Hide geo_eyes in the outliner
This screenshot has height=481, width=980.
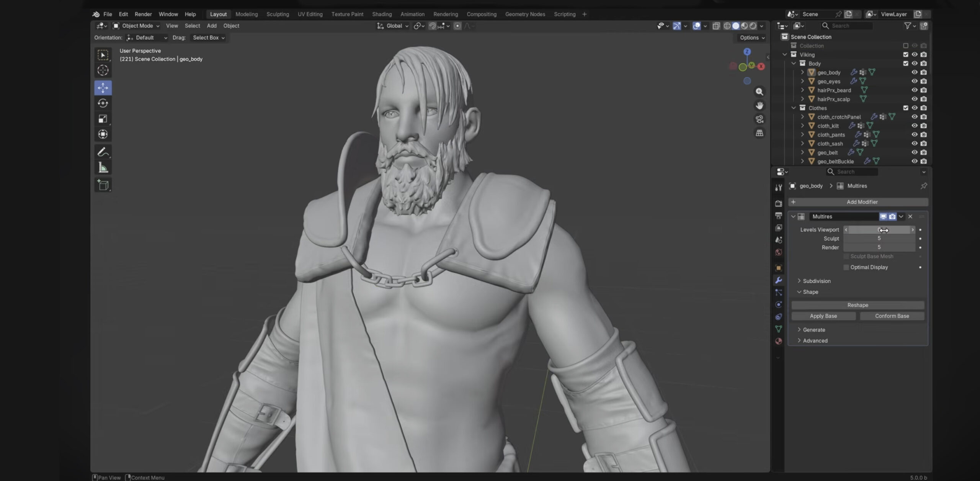(x=914, y=81)
